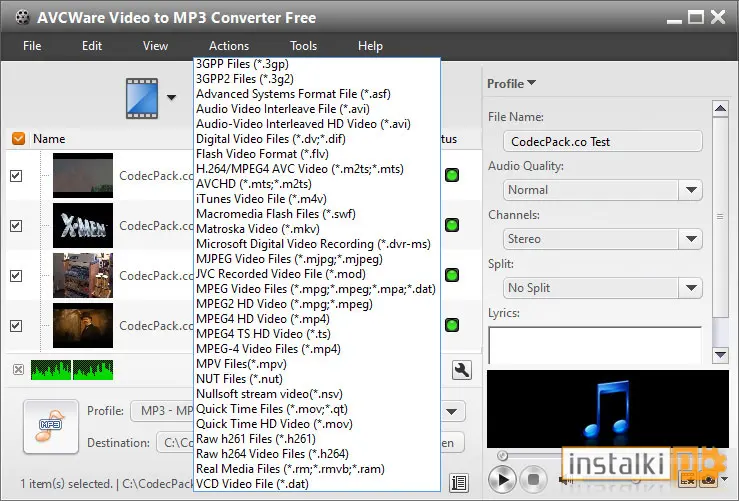
Task: Click the Stop button in preview
Action: pos(533,480)
